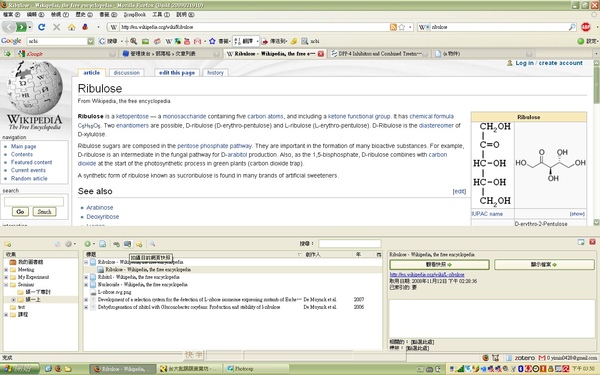The height and width of the screenshot is (375, 600).
Task: Expand the Meeting collection folder
Action: click(6, 270)
